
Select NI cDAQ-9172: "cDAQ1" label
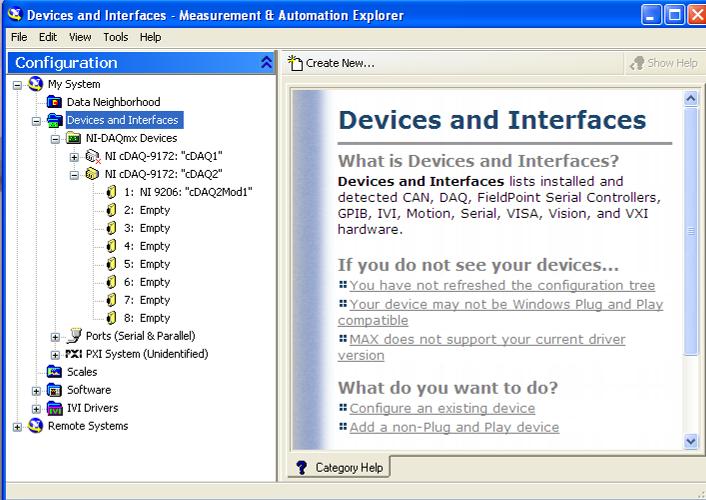click(x=163, y=156)
